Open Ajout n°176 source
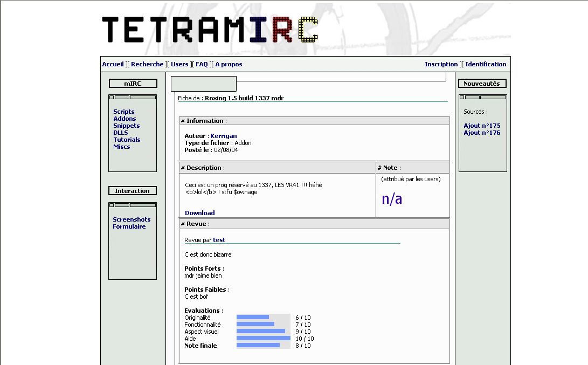This screenshot has width=588, height=365. pyautogui.click(x=482, y=133)
